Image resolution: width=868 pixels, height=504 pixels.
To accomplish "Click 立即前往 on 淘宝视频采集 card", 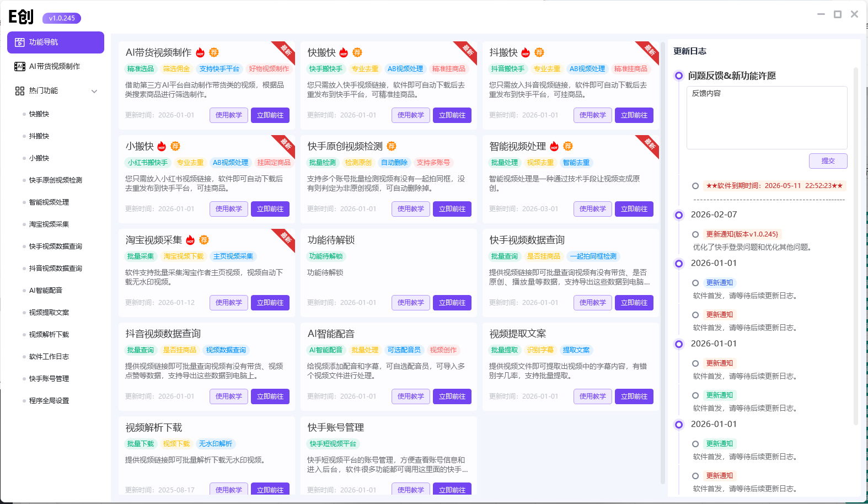I will tap(270, 303).
